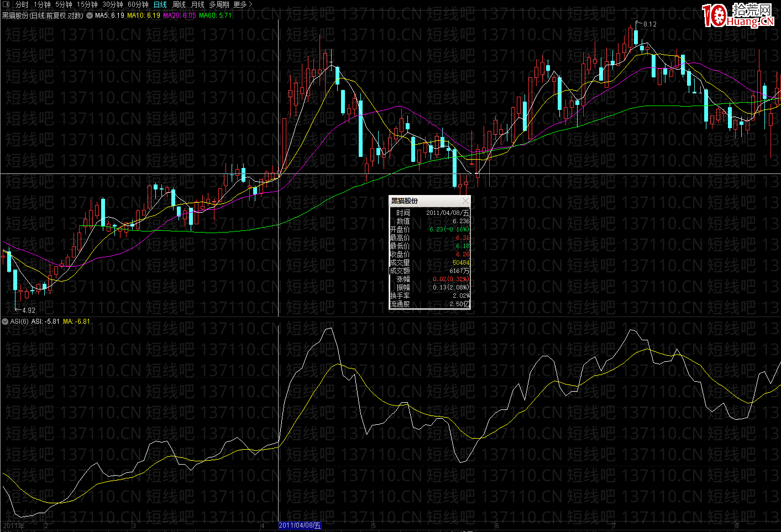Screen dimensions: 781x532
Task: Click the 4.92 low price marker
Action: (28, 310)
